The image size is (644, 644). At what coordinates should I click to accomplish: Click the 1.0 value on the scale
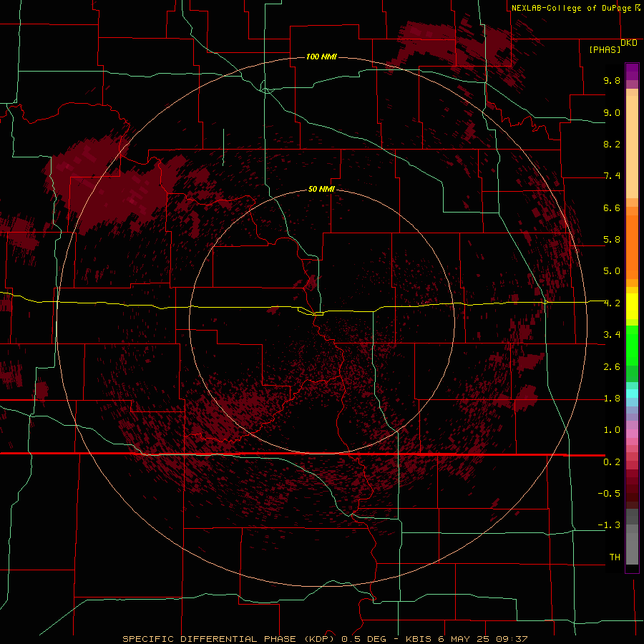point(612,430)
